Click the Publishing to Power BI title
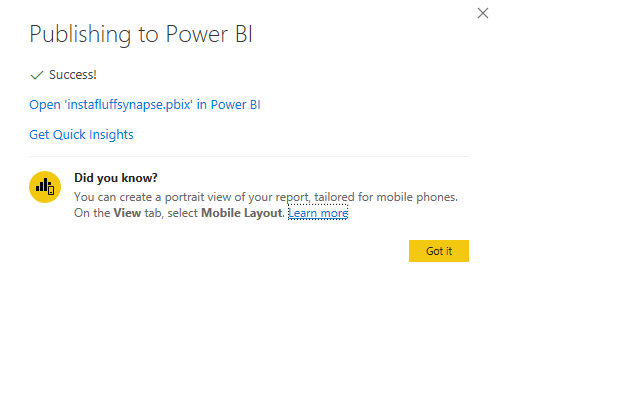Screen dimensions: 624x405 click(x=141, y=34)
